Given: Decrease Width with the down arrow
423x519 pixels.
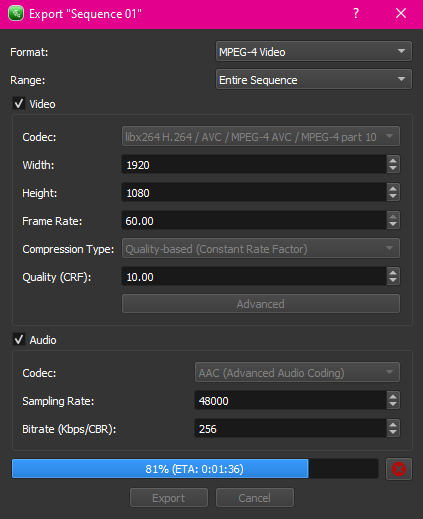Looking at the screenshot, I should click(x=393, y=169).
